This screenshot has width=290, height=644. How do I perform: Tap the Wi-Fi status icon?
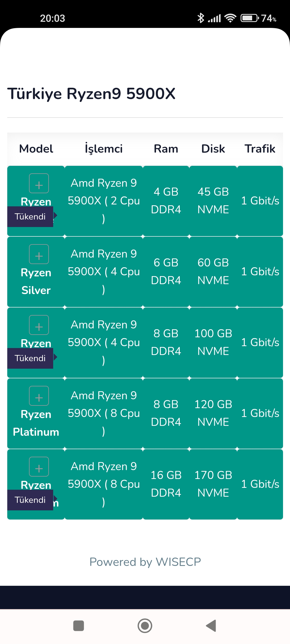tap(230, 18)
